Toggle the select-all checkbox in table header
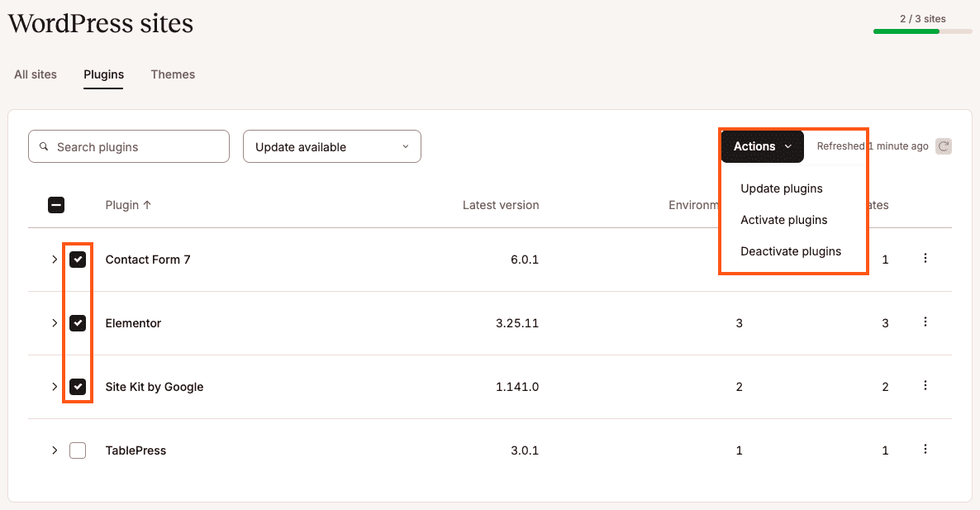The height and width of the screenshot is (510, 980). (56, 205)
